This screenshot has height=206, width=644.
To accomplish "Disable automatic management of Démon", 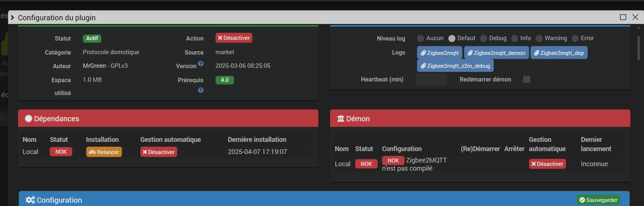I will coord(547,164).
